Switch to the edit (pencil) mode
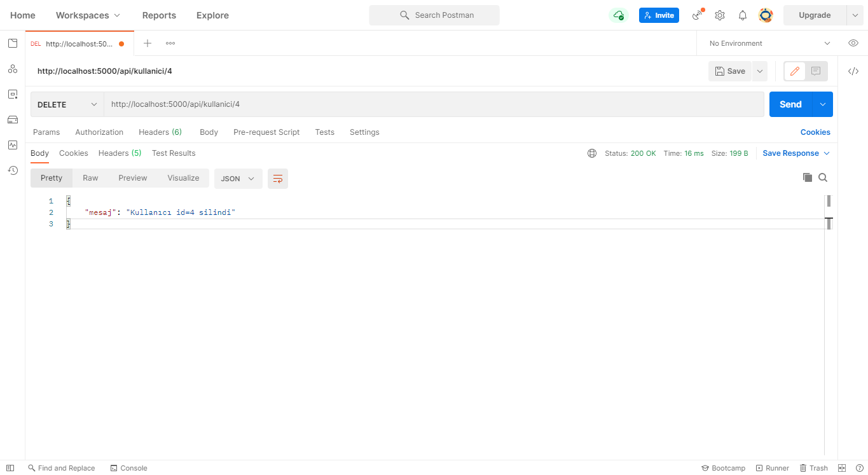 [794, 71]
